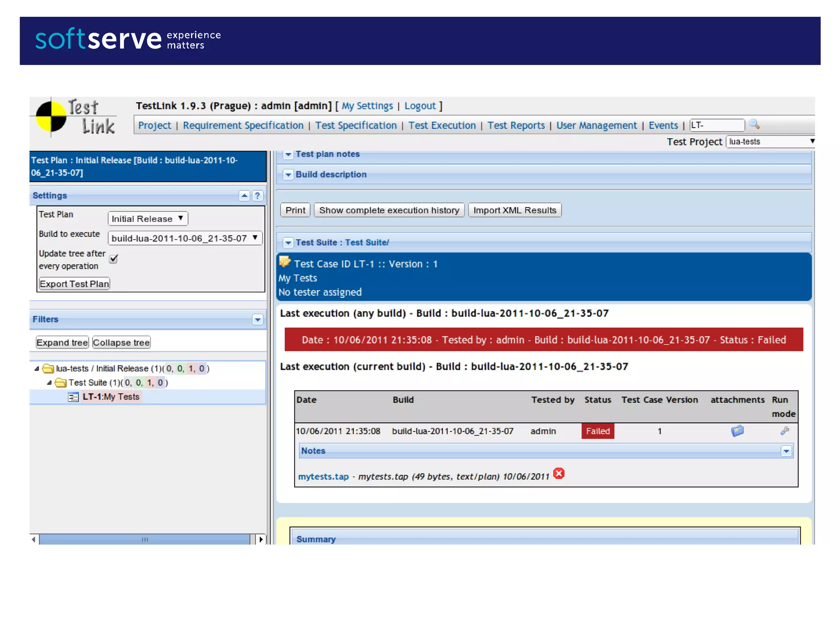Click the magnifier search icon
This screenshot has width=840, height=630.
tap(754, 124)
